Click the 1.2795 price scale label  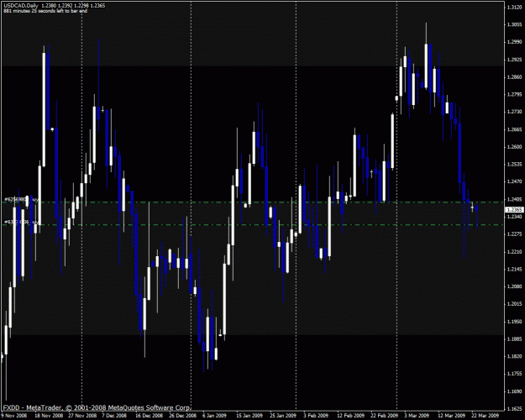(515, 94)
